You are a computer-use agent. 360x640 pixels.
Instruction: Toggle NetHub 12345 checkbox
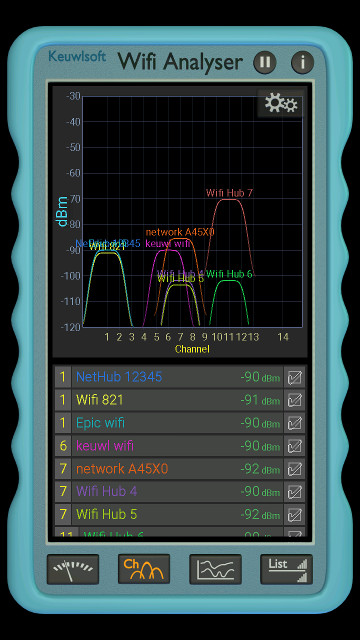pos(295,377)
